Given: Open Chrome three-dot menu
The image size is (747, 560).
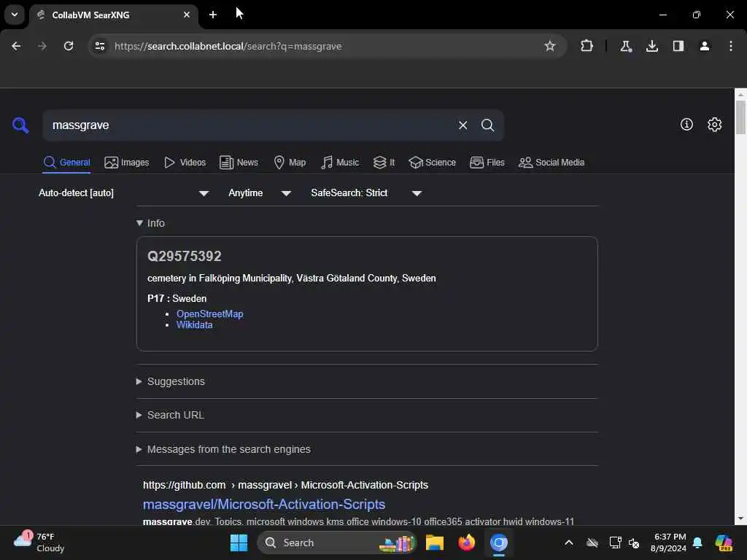Looking at the screenshot, I should click(x=730, y=46).
